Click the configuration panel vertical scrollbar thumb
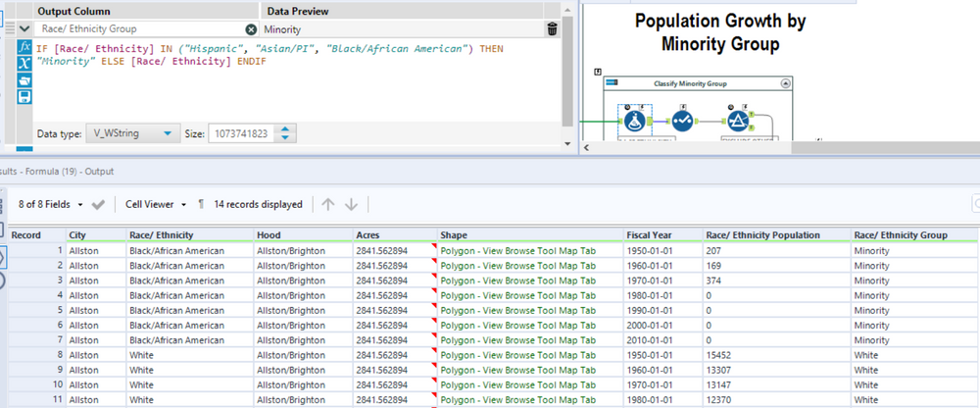The width and height of the screenshot is (980, 408). point(566,72)
